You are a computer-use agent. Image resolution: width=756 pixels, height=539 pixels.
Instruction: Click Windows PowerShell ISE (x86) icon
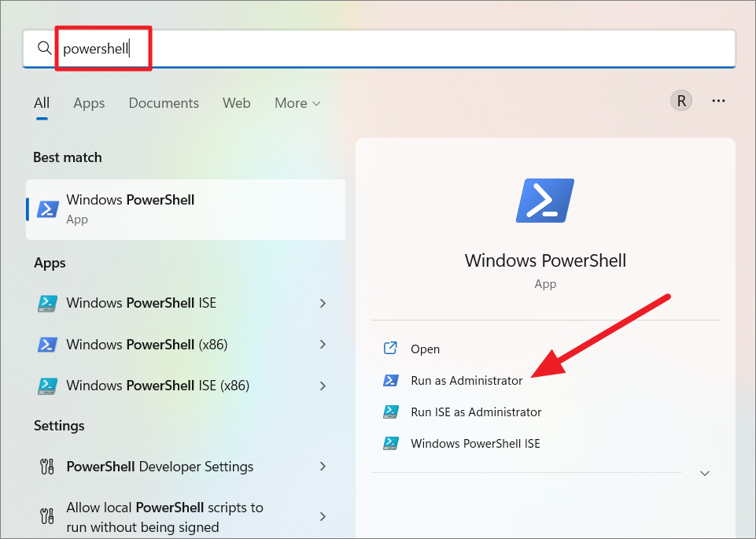[48, 386]
